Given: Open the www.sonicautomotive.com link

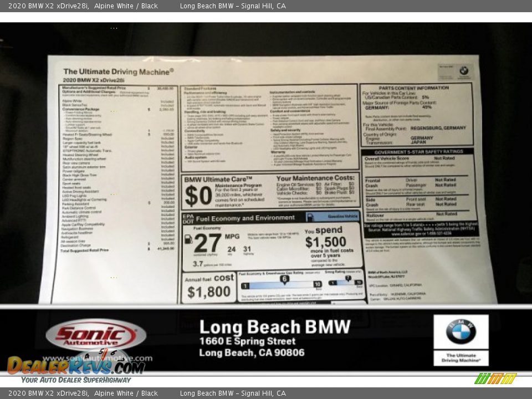Looking at the screenshot, I should pyautogui.click(x=98, y=358).
